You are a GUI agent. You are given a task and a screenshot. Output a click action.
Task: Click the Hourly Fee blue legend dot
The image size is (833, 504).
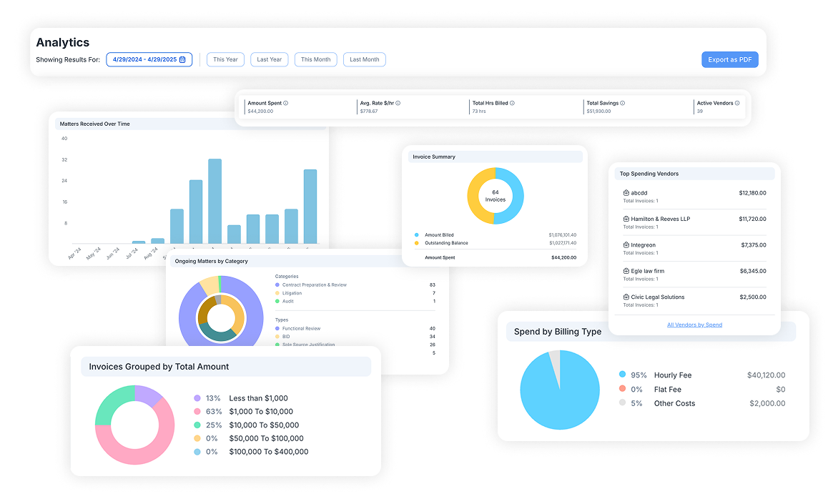click(622, 375)
